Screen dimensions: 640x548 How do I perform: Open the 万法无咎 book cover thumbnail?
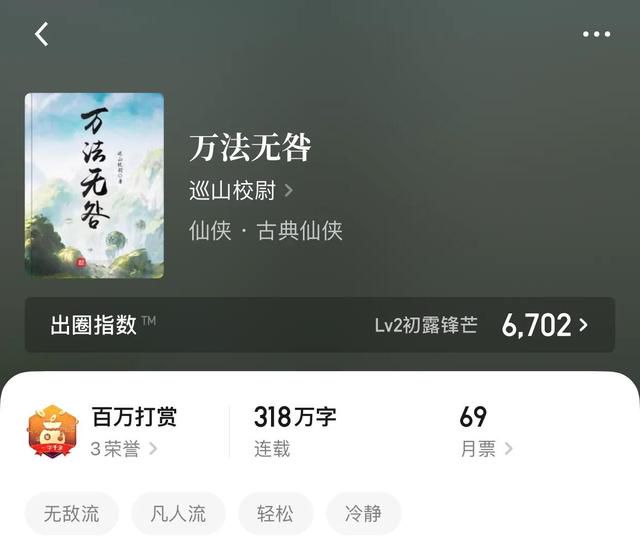pyautogui.click(x=94, y=186)
